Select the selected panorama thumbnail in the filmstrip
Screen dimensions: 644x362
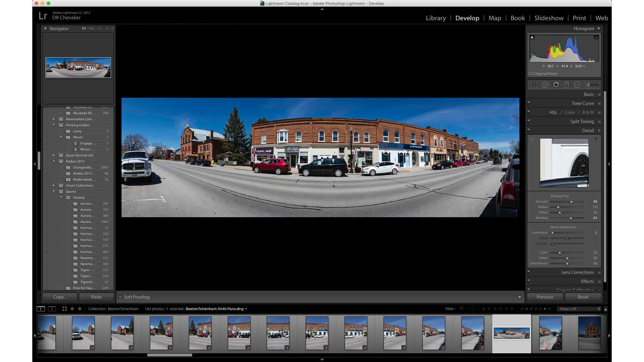[x=511, y=333]
